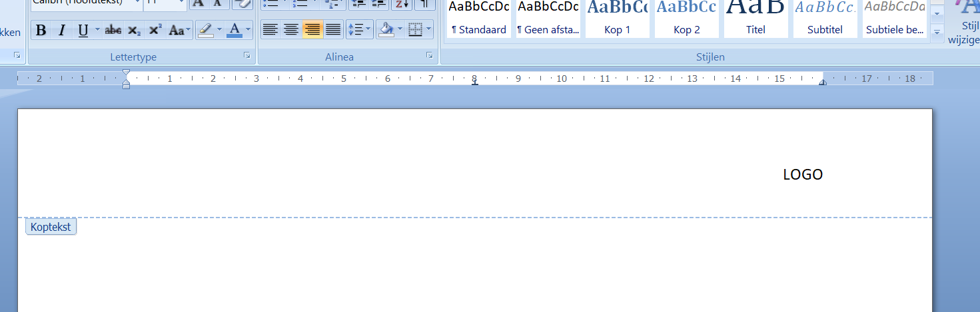The image size is (980, 312).
Task: Open the borders dropdown arrow
Action: (x=428, y=29)
